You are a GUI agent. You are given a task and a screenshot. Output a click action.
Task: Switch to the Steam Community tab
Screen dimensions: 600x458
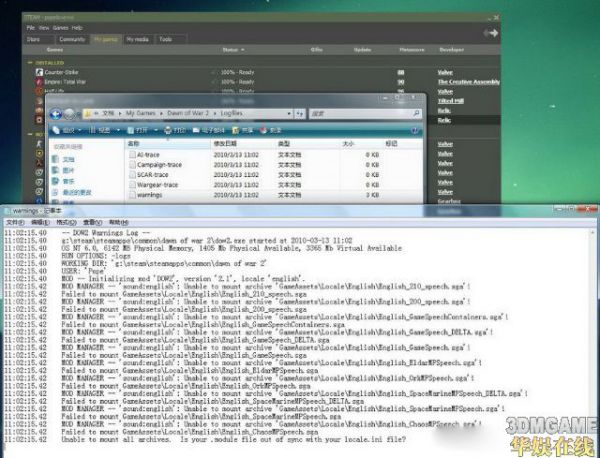coord(72,39)
